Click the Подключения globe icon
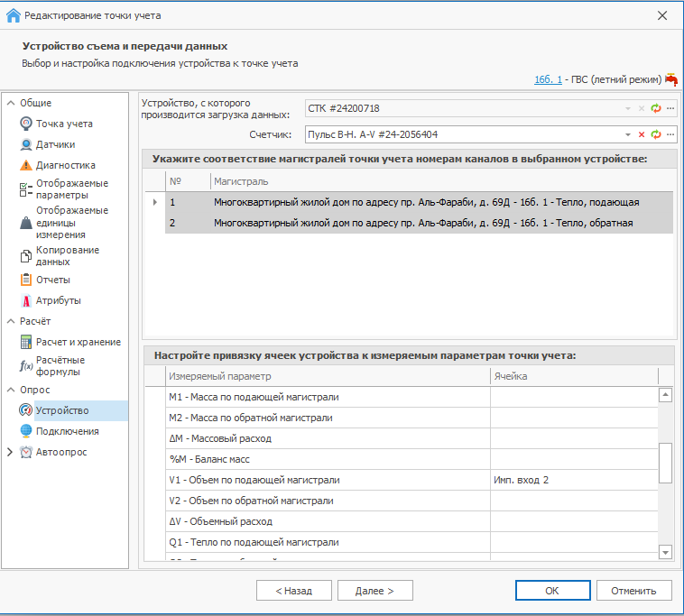Screen dimensions: 684x616 point(26,431)
